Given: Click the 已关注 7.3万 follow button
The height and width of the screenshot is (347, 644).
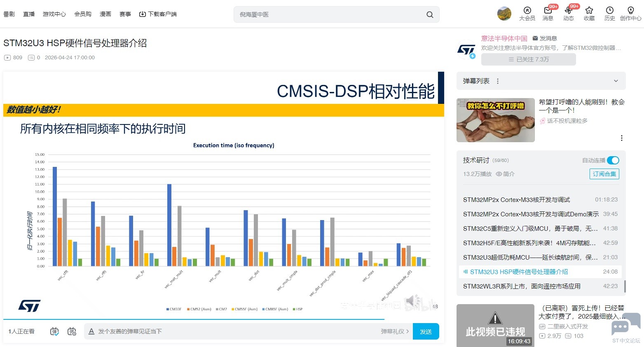Looking at the screenshot, I should (x=529, y=59).
